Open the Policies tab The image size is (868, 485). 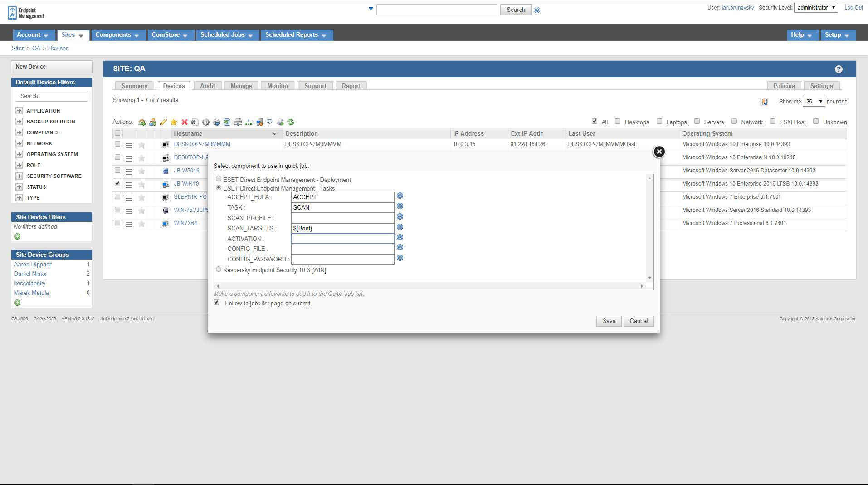coord(784,86)
